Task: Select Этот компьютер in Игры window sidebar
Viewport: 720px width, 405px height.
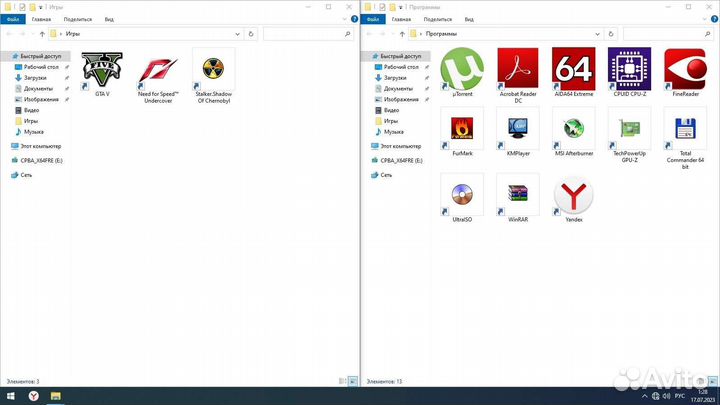Action: pyautogui.click(x=40, y=146)
